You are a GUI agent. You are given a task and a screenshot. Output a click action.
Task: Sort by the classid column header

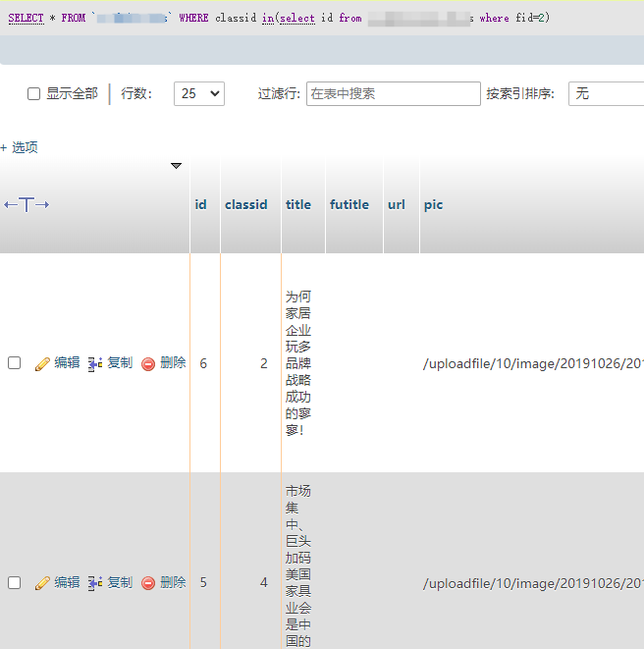[245, 205]
